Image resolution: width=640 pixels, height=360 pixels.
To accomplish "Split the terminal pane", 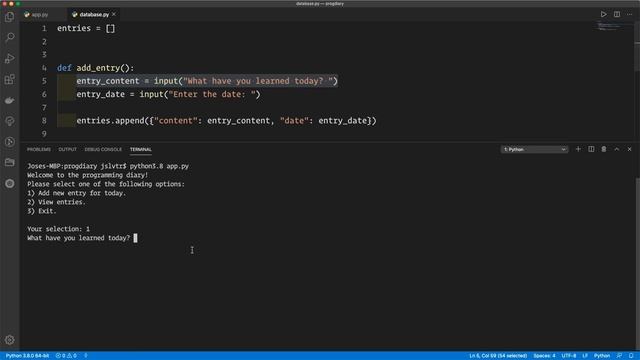I will coord(591,149).
